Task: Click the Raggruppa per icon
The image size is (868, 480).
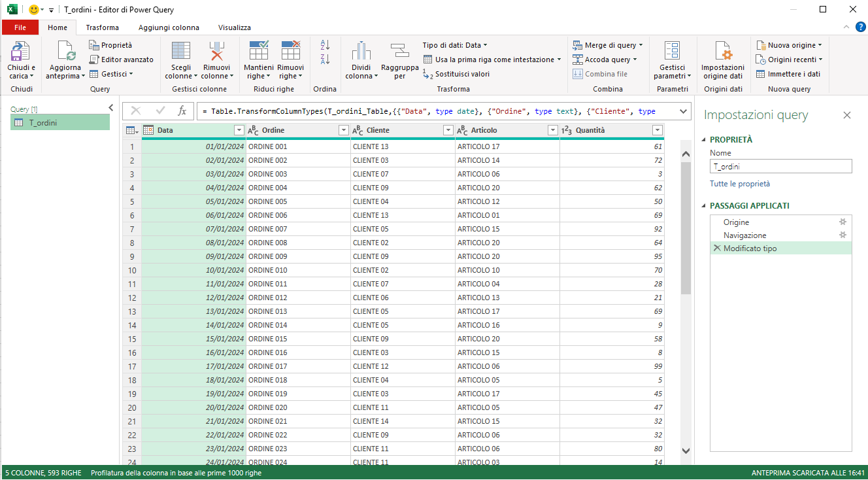Action: tap(399, 51)
